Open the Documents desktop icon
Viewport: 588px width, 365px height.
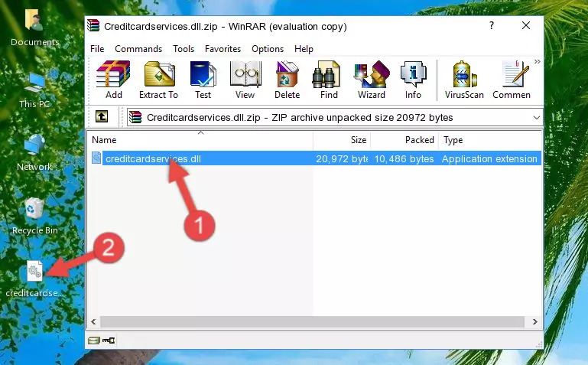coord(35,28)
